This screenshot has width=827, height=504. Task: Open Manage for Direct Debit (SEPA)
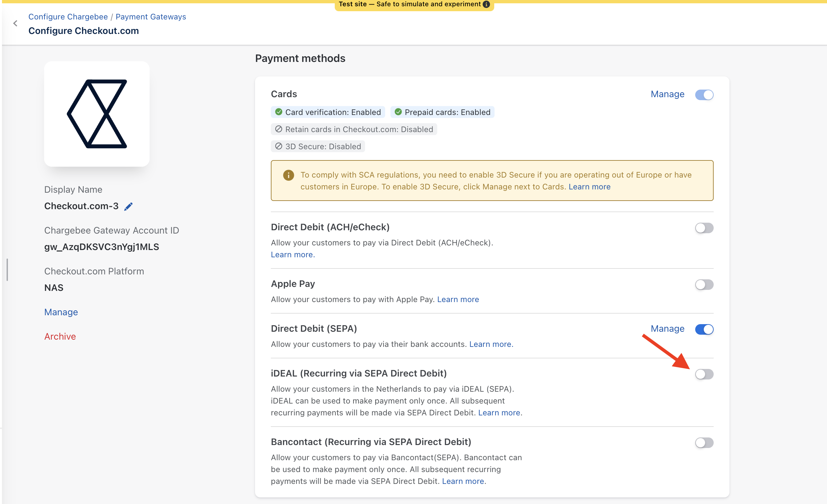(667, 328)
